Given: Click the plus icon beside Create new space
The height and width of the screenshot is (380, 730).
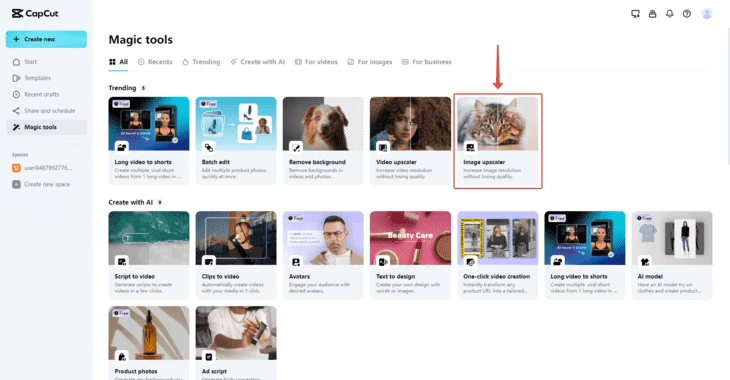Looking at the screenshot, I should tap(16, 184).
